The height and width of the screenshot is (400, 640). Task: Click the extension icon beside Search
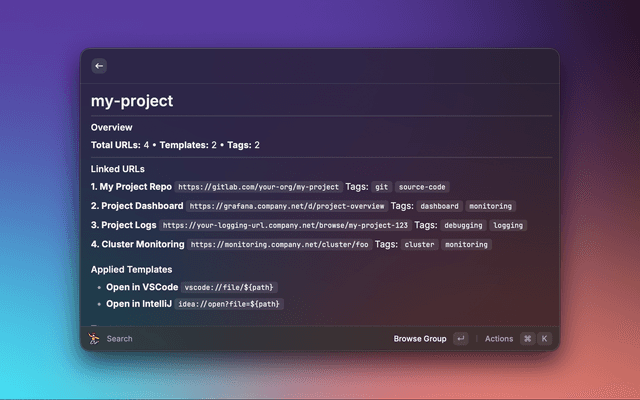94,339
